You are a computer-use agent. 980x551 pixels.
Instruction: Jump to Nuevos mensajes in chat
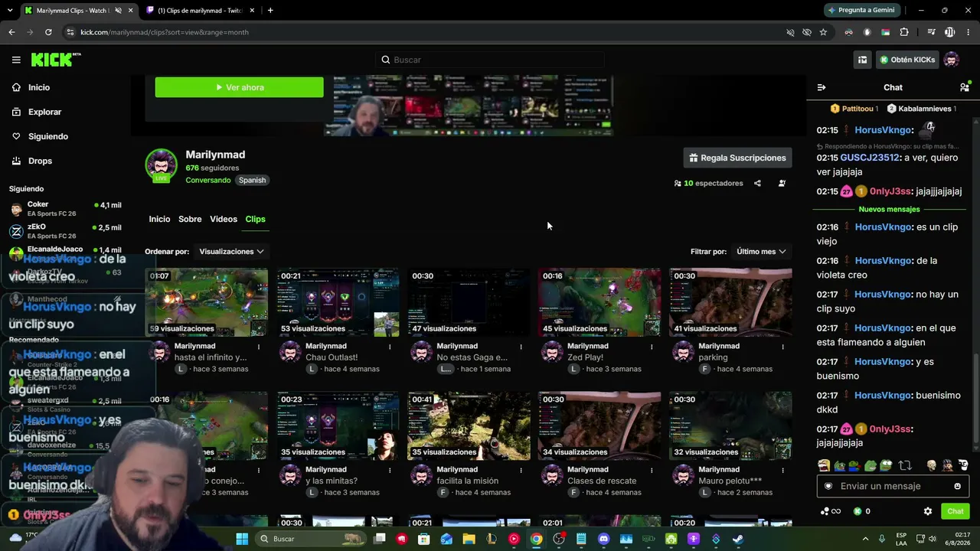point(889,209)
